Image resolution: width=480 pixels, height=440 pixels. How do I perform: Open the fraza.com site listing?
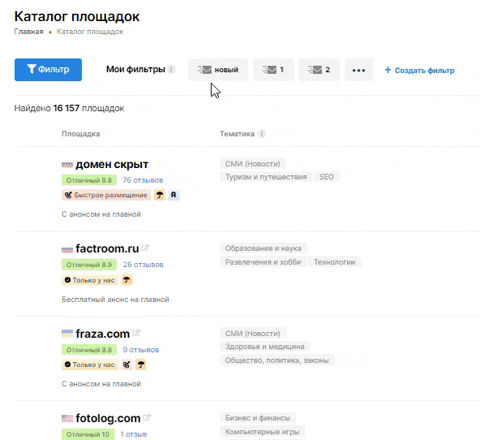pyautogui.click(x=103, y=334)
